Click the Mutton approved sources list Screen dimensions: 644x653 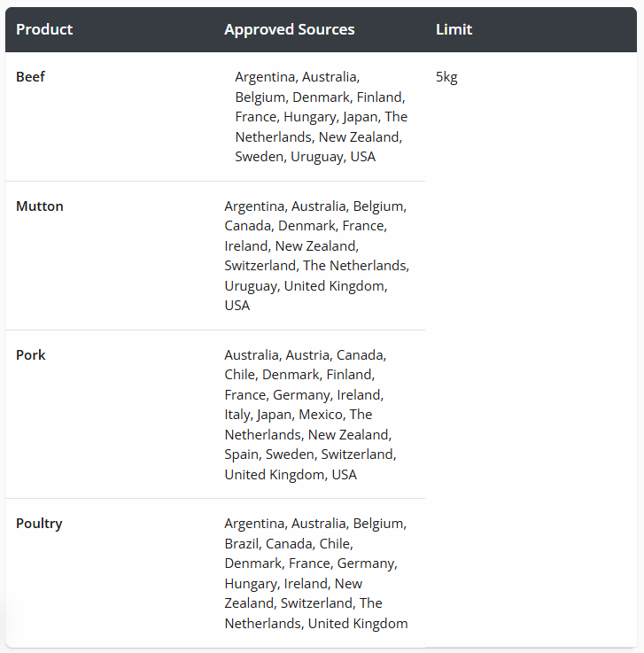316,255
